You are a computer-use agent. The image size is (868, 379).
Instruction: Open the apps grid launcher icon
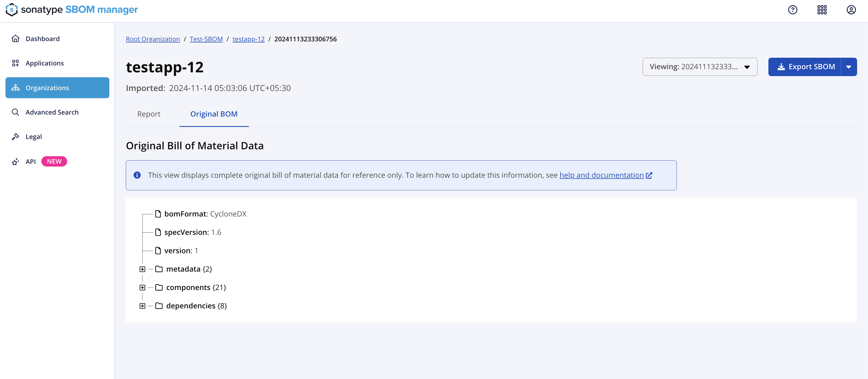tap(822, 10)
